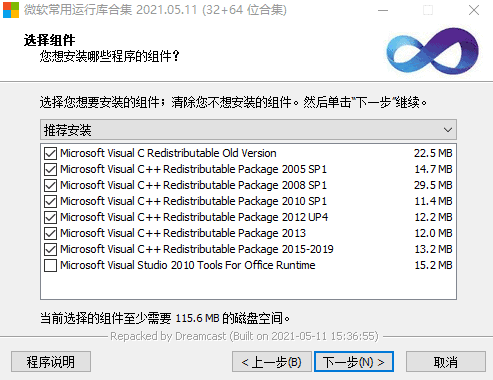Toggle Visual C++ 2012 UP4 checkbox
This screenshot has width=493, height=380.
(x=50, y=217)
